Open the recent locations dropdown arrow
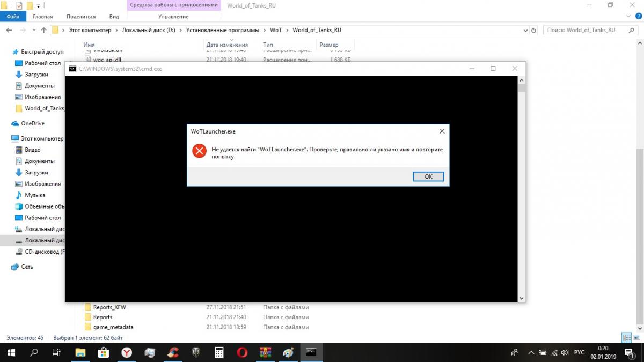The image size is (644, 362). tap(34, 30)
